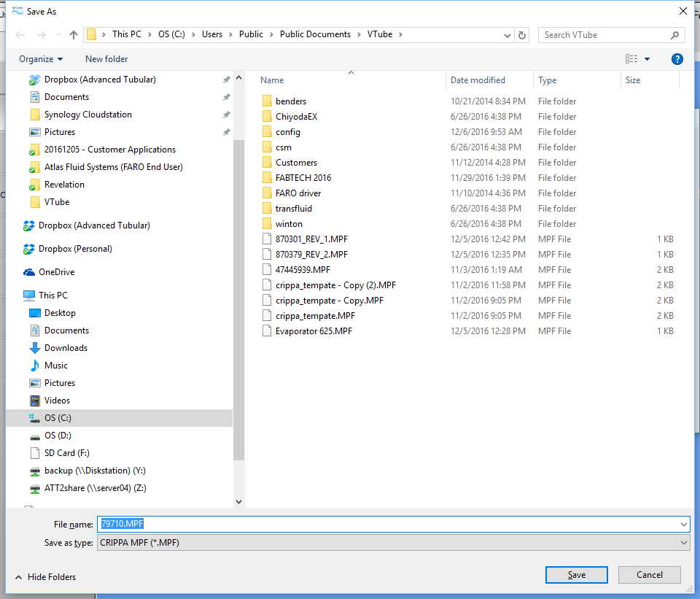Click the OneDrive cloud icon in sidebar
This screenshot has width=700, height=599.
click(29, 272)
